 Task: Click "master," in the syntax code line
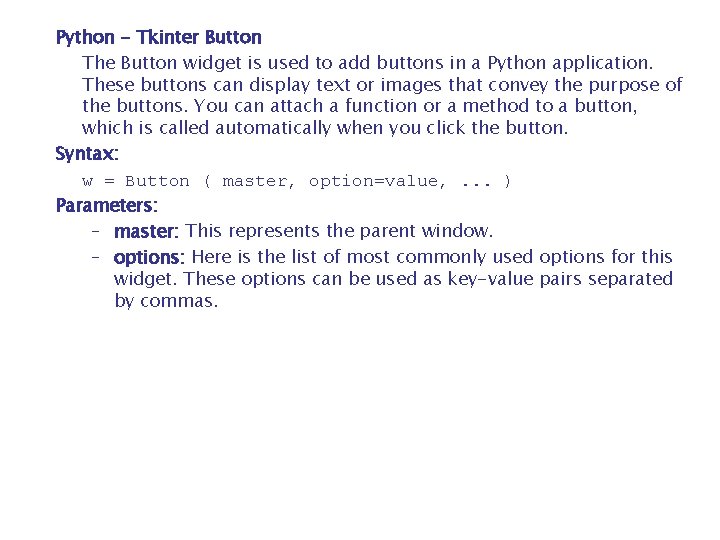(259, 181)
